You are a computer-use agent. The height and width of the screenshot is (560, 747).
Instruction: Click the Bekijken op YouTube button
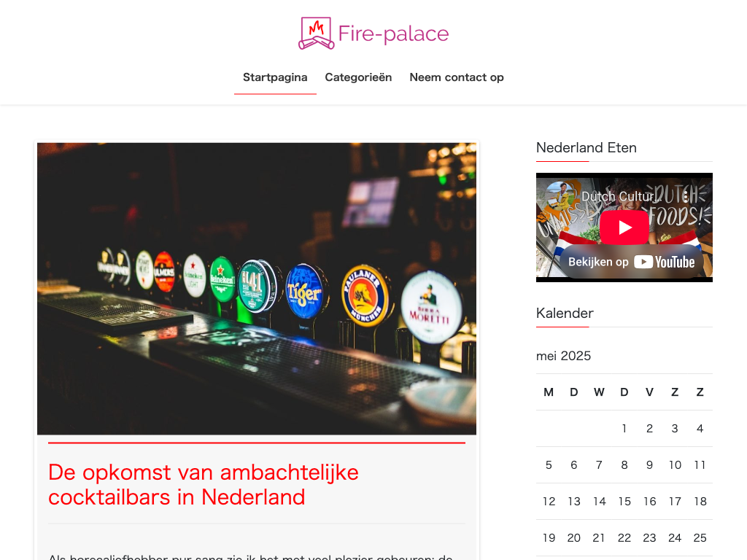point(631,262)
